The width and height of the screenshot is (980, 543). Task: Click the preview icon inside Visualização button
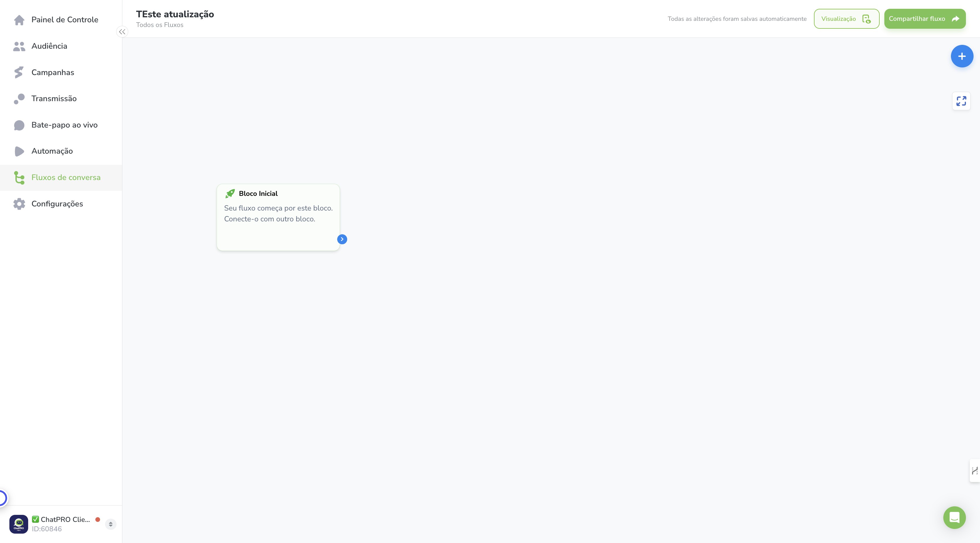coord(866,19)
